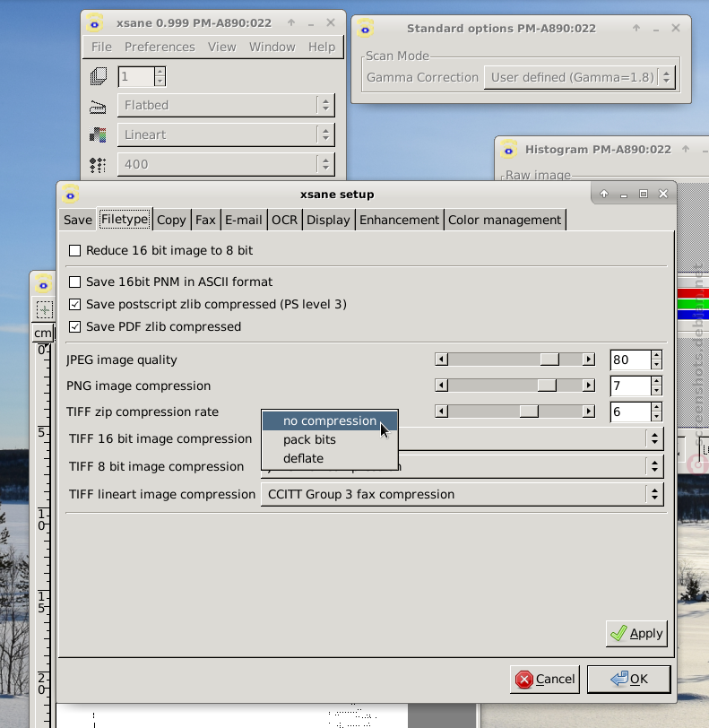Click the Cancel button

point(545,680)
